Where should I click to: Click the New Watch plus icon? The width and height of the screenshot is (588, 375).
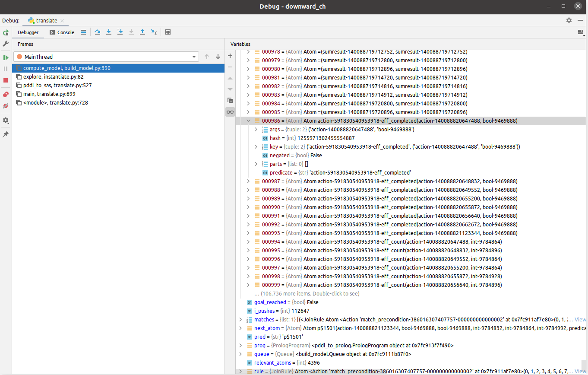pos(230,56)
